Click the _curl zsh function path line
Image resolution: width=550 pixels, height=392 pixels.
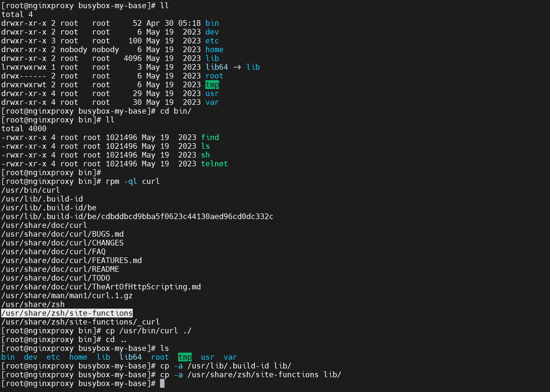coord(81,322)
